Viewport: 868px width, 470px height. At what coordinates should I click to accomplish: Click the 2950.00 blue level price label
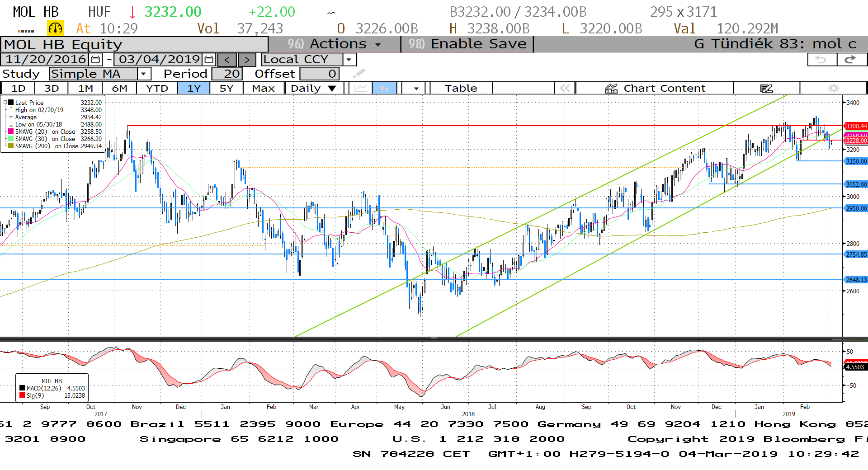pyautogui.click(x=856, y=208)
